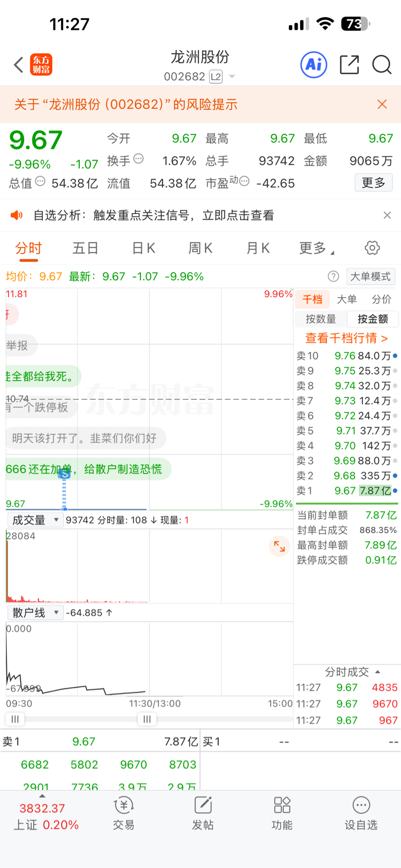
Task: Switch to the 周K tab
Action: (x=200, y=248)
